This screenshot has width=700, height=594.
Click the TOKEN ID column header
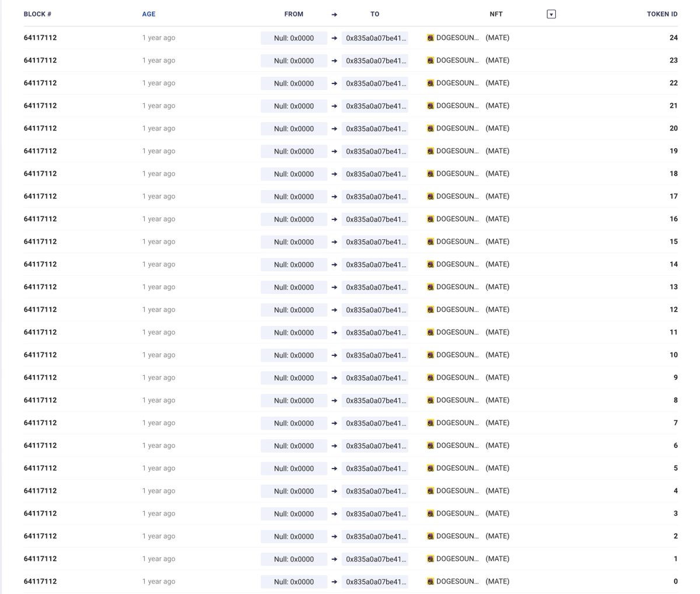pos(661,13)
